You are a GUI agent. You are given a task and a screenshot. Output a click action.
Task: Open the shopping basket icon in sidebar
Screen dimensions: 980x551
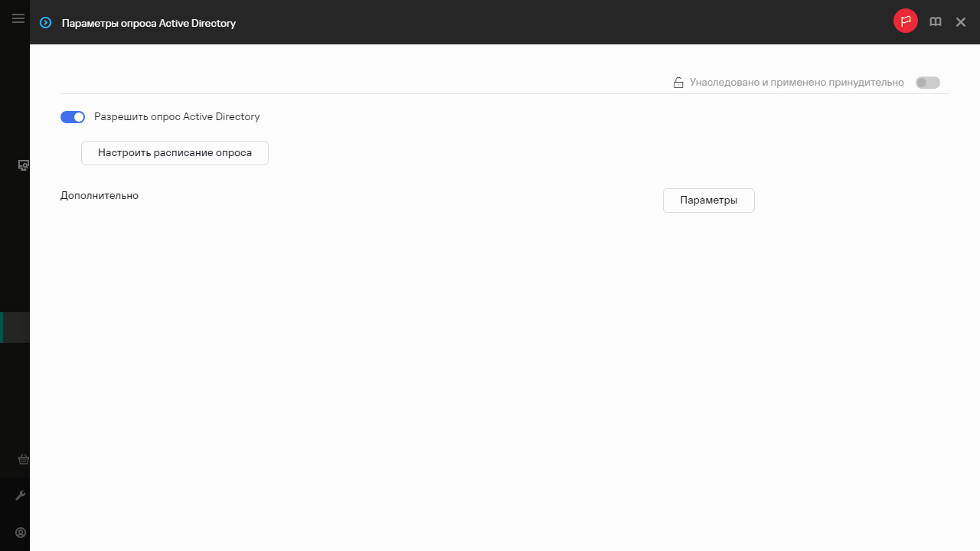(x=24, y=459)
